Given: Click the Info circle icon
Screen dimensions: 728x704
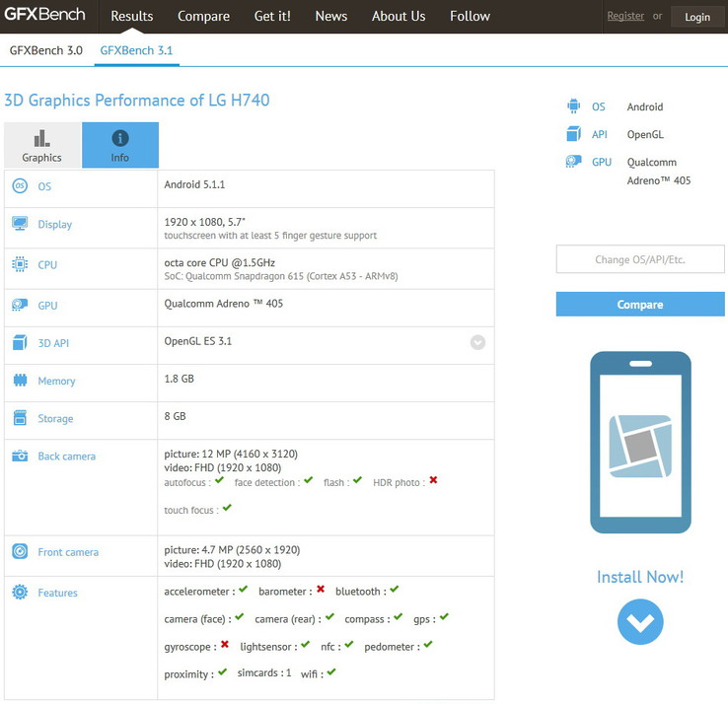Looking at the screenshot, I should 120,138.
